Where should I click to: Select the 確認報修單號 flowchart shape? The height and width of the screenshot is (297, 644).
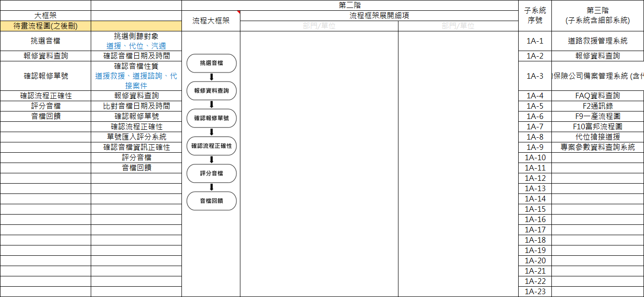point(211,119)
